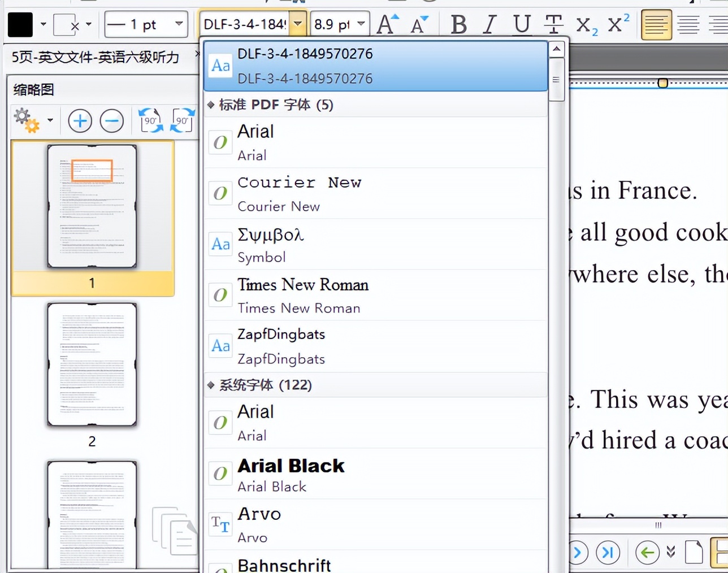
Task: Select page 2 thumbnail
Action: [x=92, y=364]
